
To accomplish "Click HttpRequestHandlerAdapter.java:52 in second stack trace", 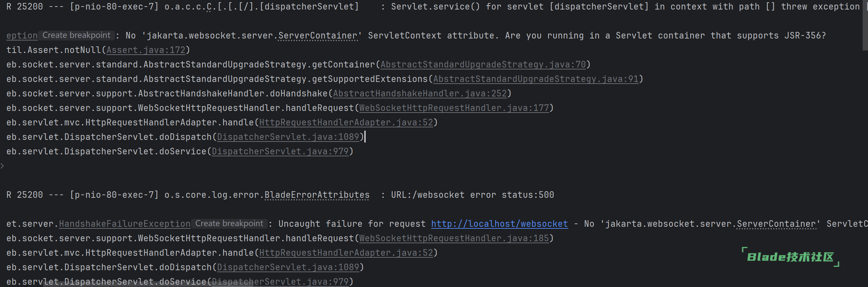I will 346,253.
